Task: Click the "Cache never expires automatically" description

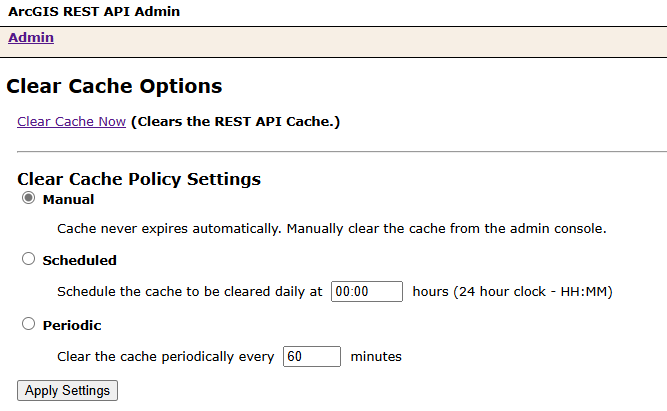Action: (331, 229)
